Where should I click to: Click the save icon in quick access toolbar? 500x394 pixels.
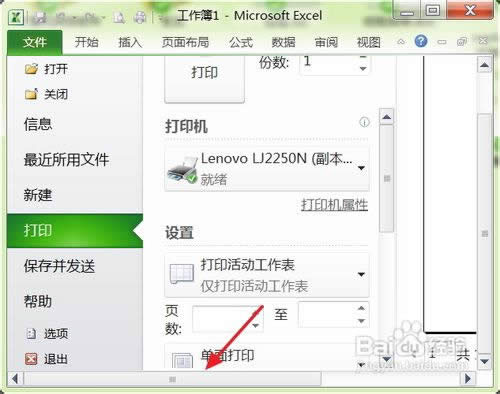click(x=40, y=17)
